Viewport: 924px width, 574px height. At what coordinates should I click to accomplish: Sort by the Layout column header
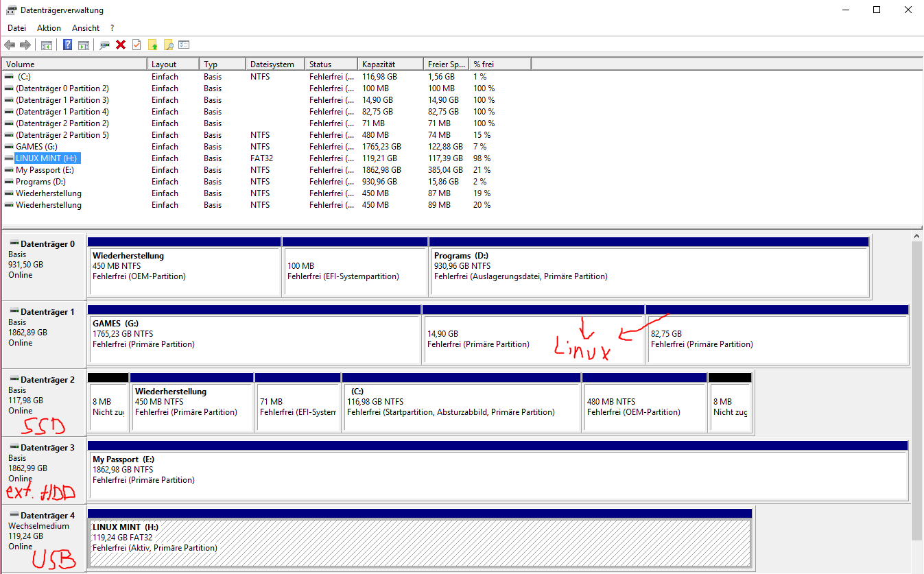tap(174, 64)
